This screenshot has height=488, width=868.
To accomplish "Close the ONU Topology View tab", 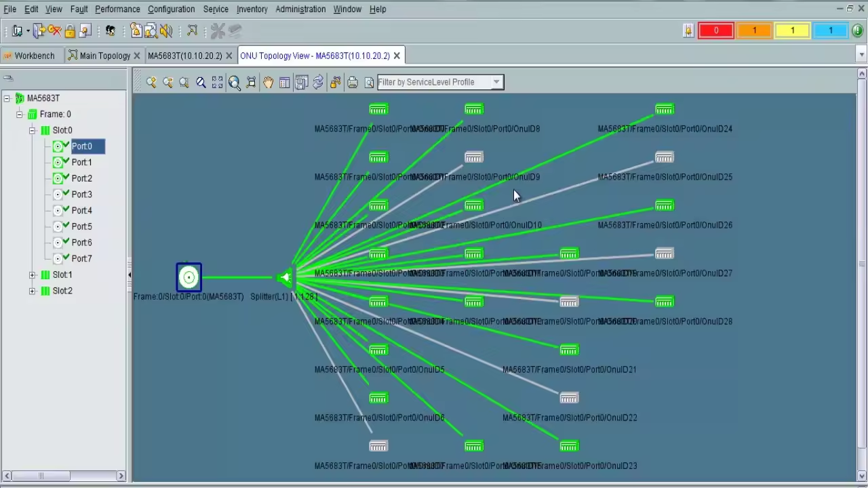I will tap(397, 56).
